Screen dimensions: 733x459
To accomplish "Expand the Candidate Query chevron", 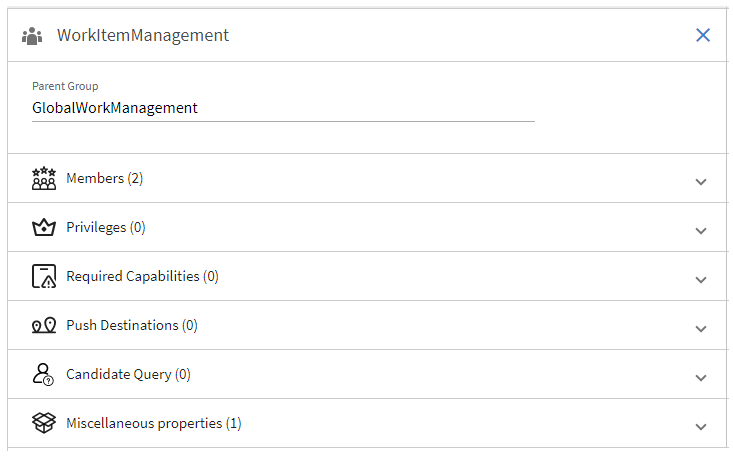I will [x=701, y=378].
